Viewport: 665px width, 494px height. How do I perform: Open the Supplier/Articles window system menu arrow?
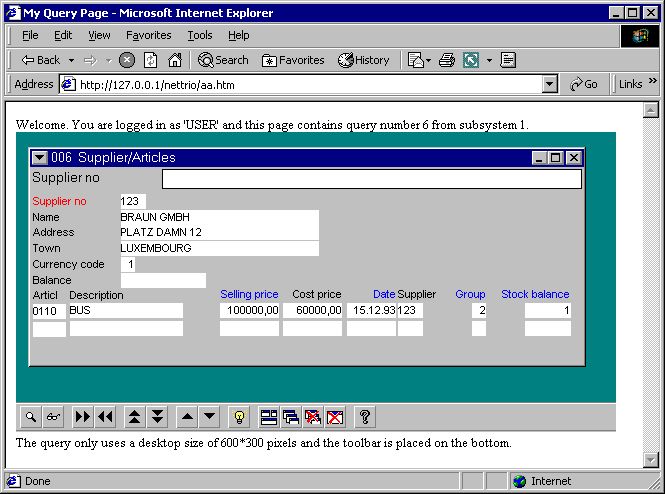(x=40, y=157)
